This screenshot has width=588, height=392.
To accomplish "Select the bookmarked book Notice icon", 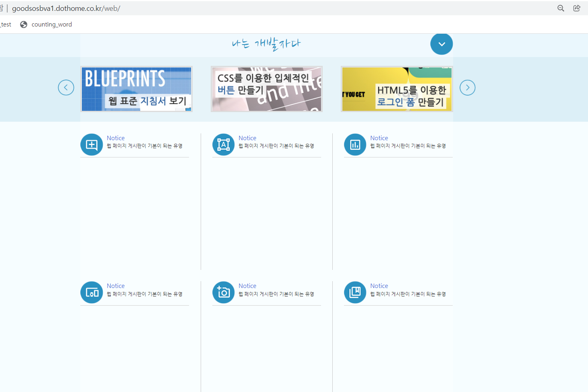I will 355,292.
